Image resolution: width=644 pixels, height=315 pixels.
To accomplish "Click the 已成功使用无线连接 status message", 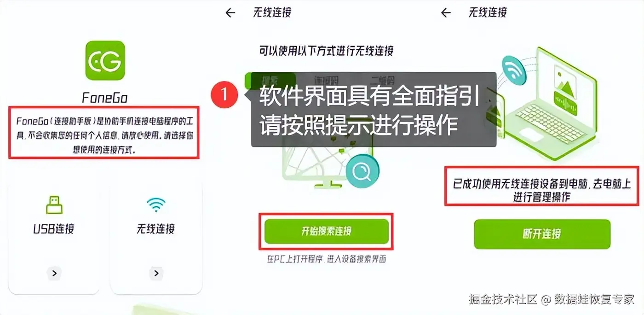I will pyautogui.click(x=542, y=190).
